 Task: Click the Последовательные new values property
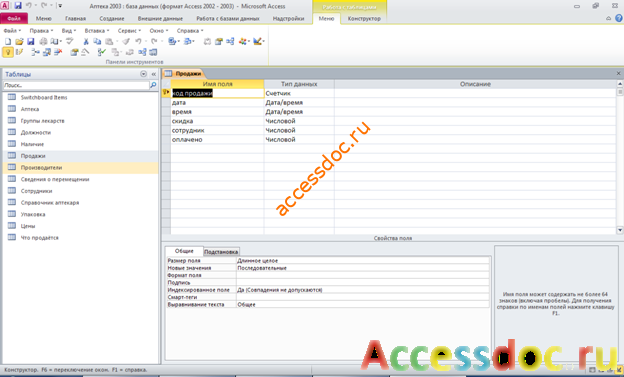click(363, 268)
